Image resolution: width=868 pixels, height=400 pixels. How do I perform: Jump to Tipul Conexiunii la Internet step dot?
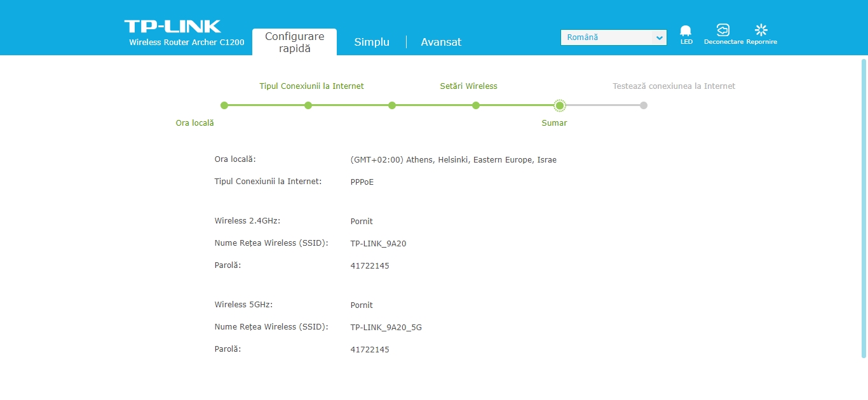tap(308, 105)
